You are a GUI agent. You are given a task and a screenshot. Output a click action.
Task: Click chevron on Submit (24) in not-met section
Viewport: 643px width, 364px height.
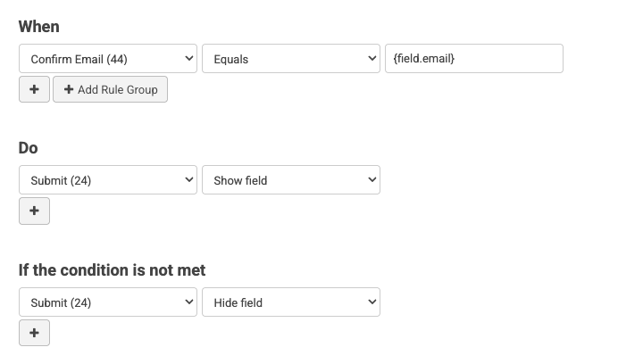tap(188, 302)
